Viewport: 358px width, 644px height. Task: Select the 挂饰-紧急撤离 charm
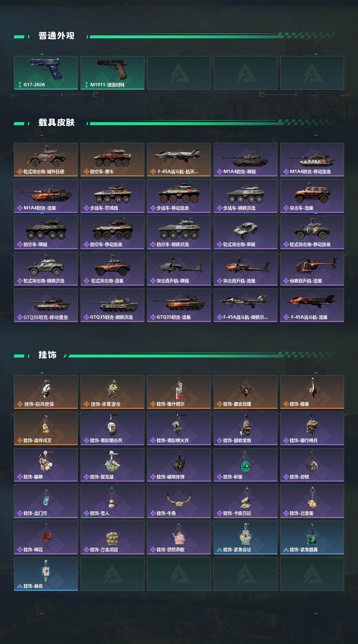pyautogui.click(x=312, y=538)
